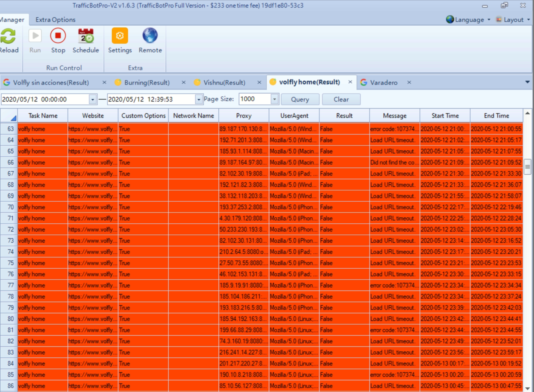
Task: Open the Schedule calendar icon
Action: point(86,36)
